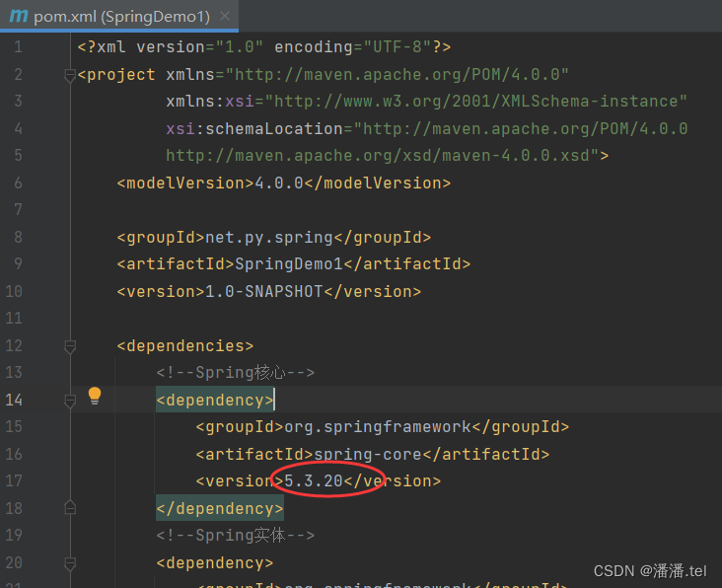Click the highlighted <dependency> tag on line 14
Screen dimensions: 722x588
click(215, 401)
